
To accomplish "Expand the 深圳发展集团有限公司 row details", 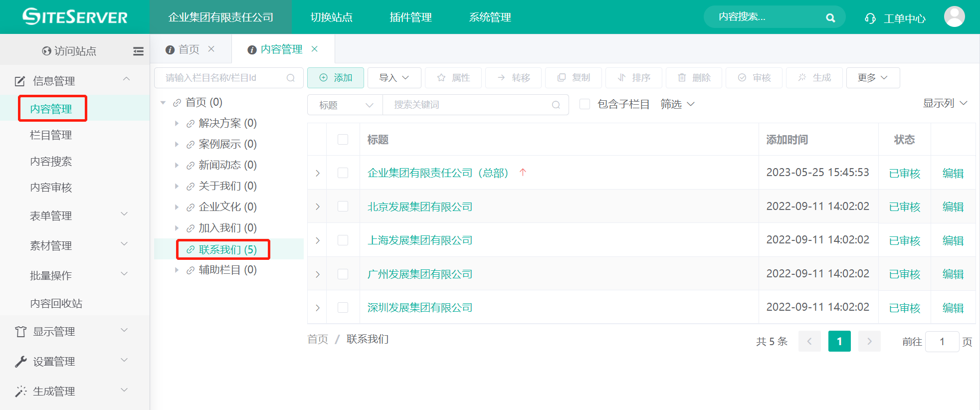I will (317, 308).
